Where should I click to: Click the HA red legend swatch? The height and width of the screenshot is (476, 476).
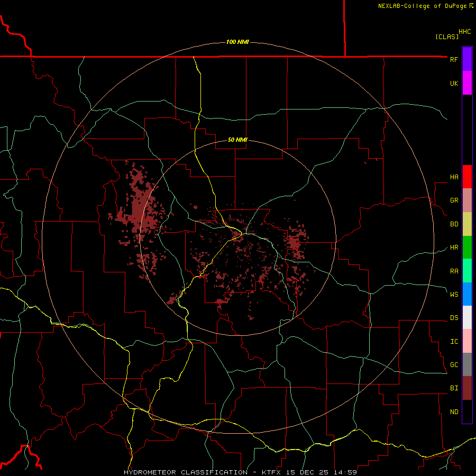click(467, 177)
